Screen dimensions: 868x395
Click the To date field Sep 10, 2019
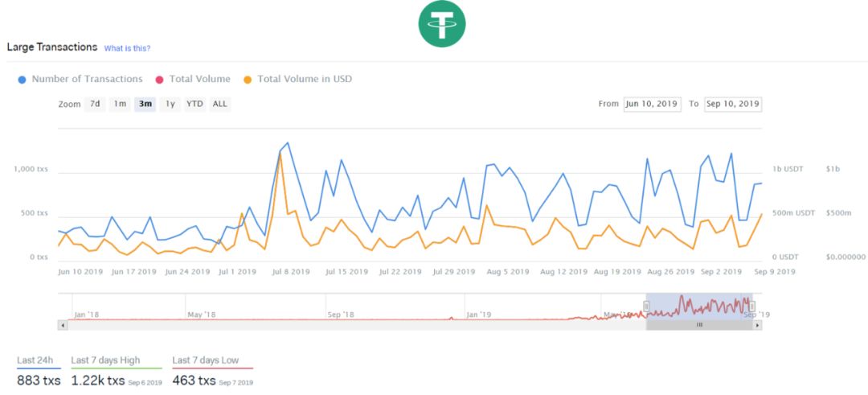pyautogui.click(x=733, y=104)
